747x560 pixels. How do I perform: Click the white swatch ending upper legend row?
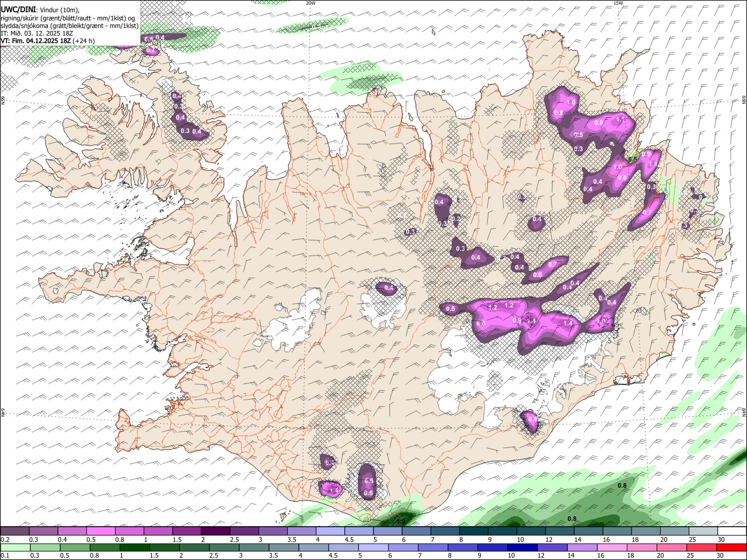click(x=732, y=531)
